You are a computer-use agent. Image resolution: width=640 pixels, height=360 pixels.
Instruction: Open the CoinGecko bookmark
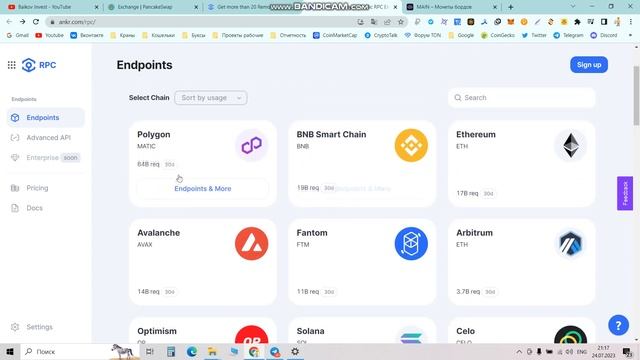point(498,36)
